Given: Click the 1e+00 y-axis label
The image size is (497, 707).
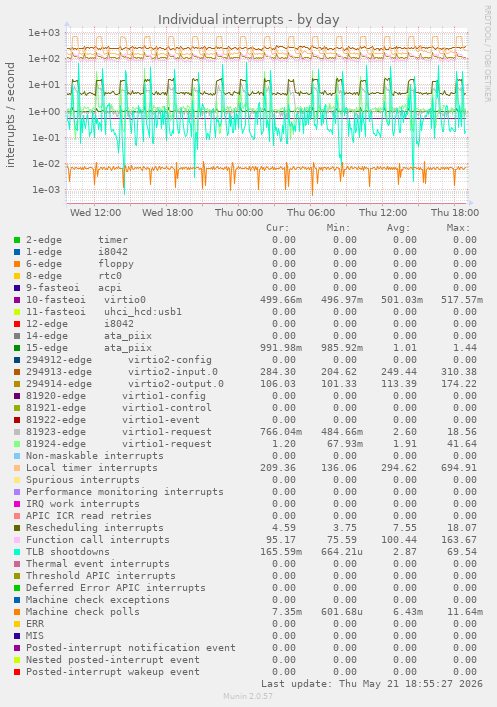Looking at the screenshot, I should [x=44, y=111].
